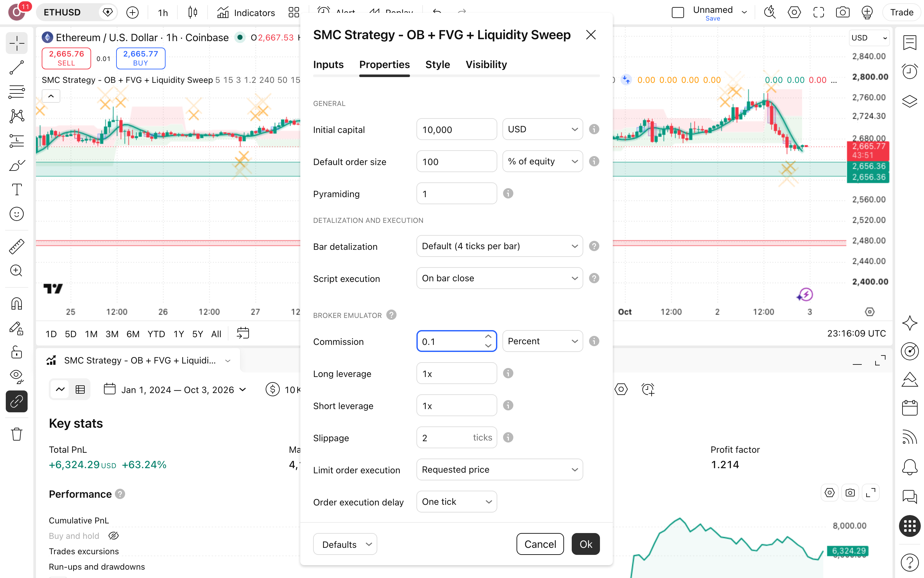Switch to the Inputs tab
The image size is (924, 578).
328,65
